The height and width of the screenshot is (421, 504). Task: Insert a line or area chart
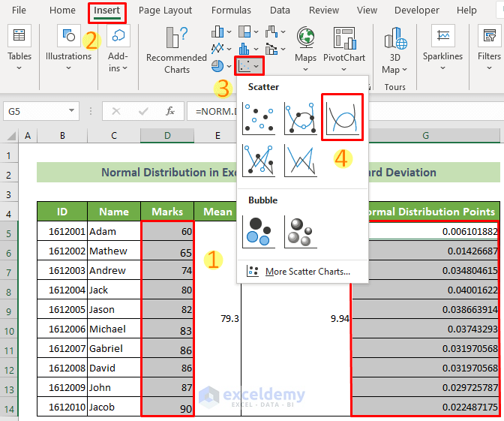217,49
